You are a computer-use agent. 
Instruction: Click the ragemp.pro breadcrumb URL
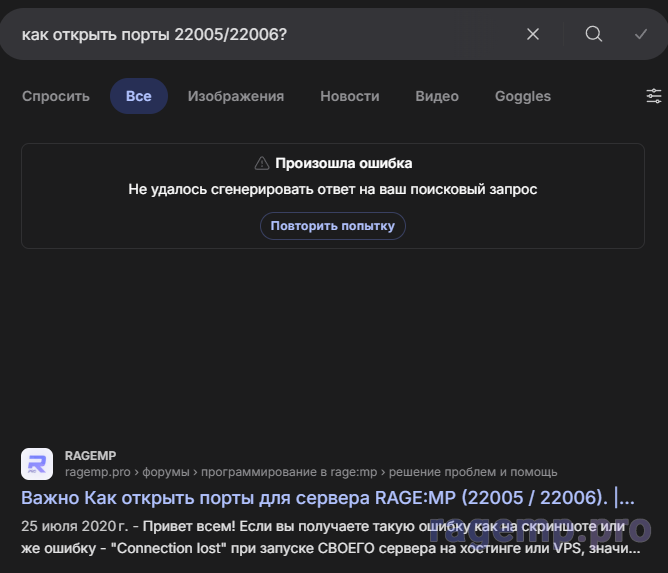pyautogui.click(x=100, y=472)
